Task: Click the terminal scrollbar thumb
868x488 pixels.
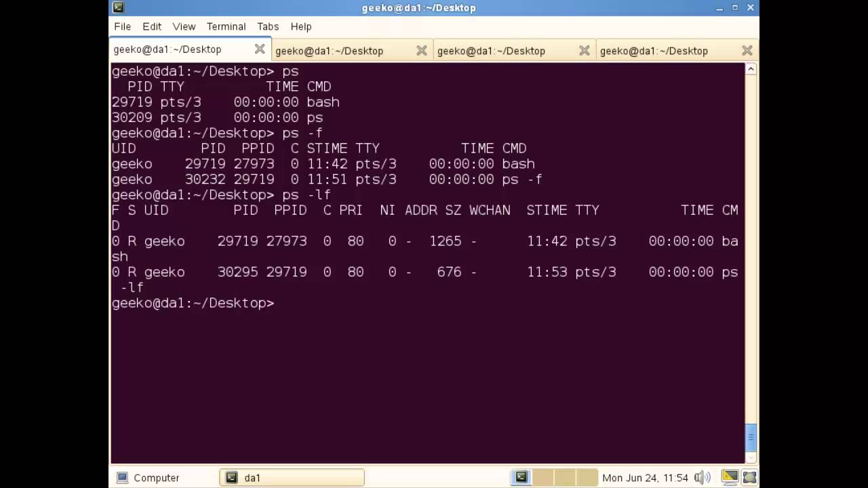Action: pyautogui.click(x=751, y=437)
